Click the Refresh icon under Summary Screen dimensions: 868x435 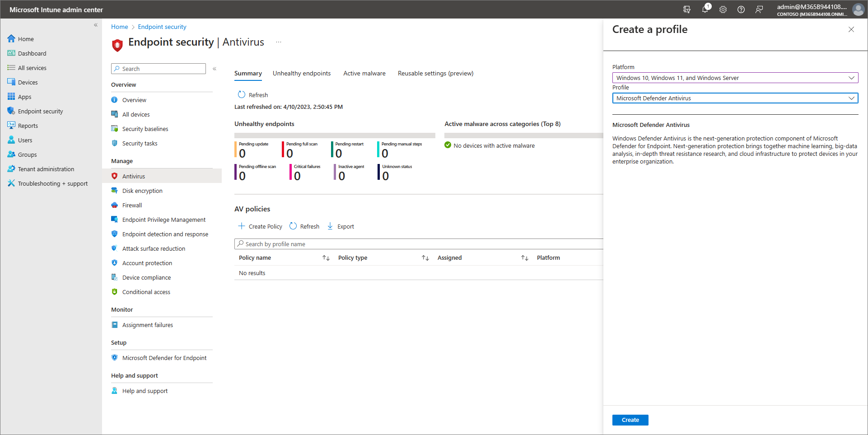242,95
